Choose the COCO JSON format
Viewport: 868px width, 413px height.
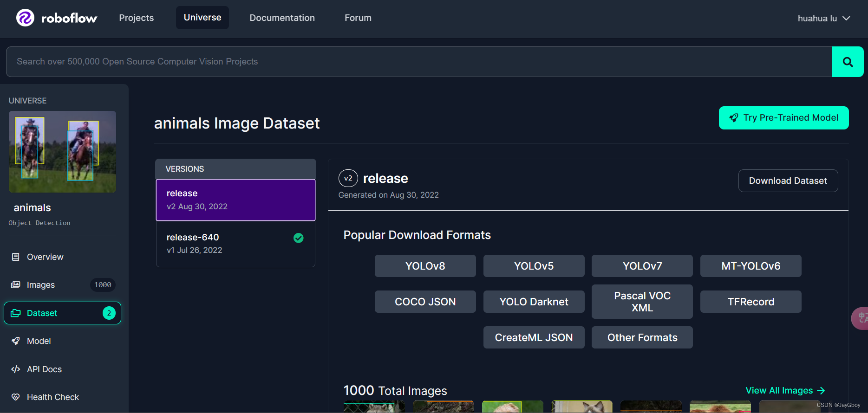425,302
